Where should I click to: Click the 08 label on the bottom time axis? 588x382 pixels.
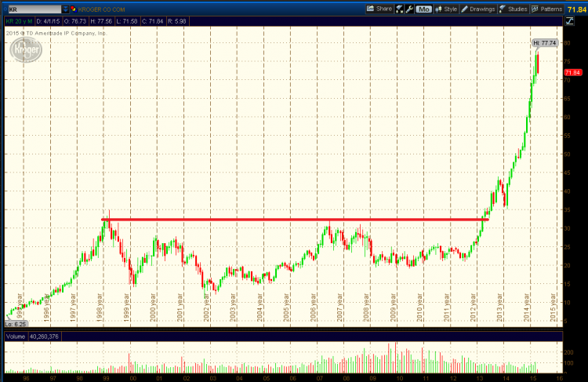[x=346, y=378]
